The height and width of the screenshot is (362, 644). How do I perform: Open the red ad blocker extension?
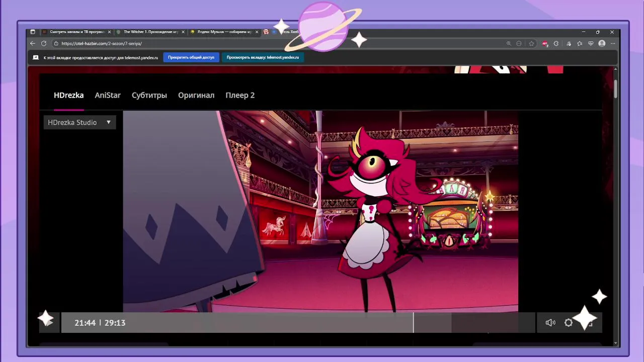(545, 44)
